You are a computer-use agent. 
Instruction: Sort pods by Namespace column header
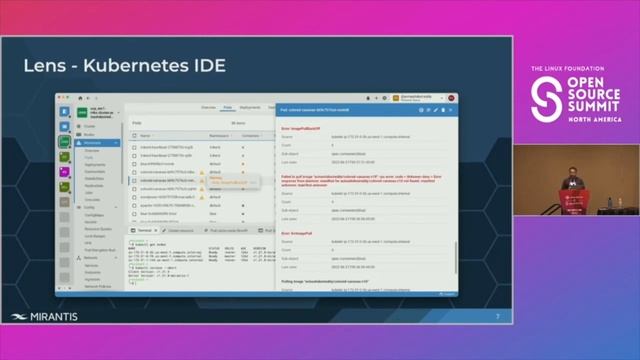219,136
